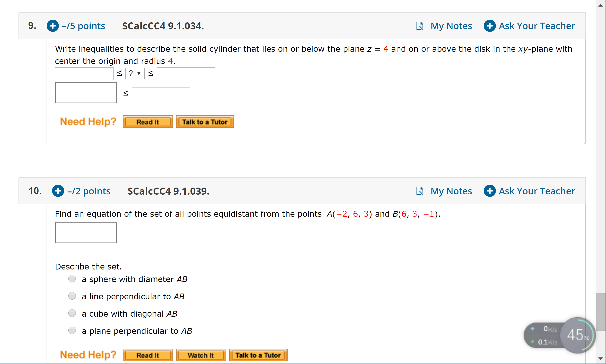Open Ask Your Teacher link in question 9
This screenshot has width=606, height=364.
pos(537,26)
